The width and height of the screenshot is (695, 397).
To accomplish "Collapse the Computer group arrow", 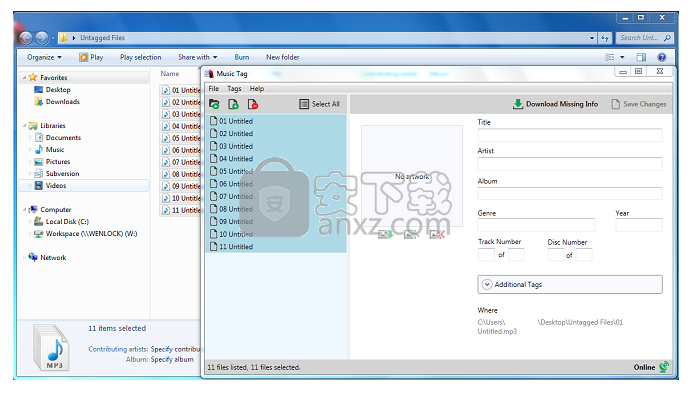I will (x=24, y=210).
